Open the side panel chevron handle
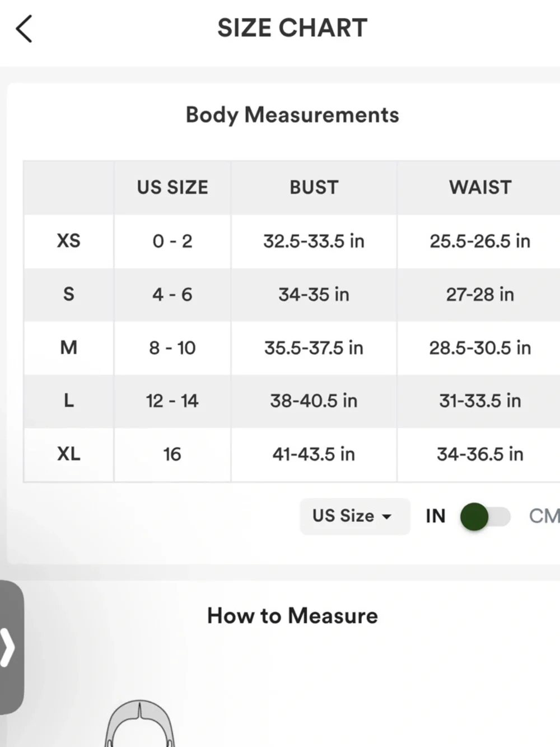The width and height of the screenshot is (560, 747). point(10,647)
